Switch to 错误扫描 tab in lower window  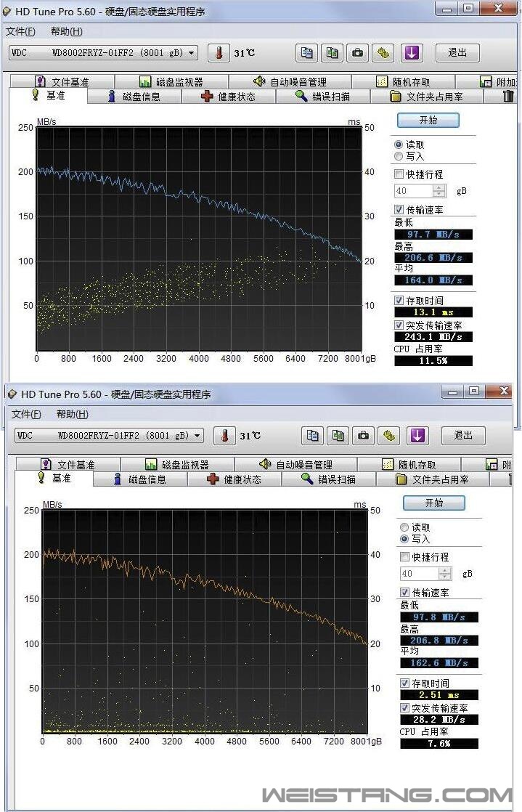pos(329,479)
